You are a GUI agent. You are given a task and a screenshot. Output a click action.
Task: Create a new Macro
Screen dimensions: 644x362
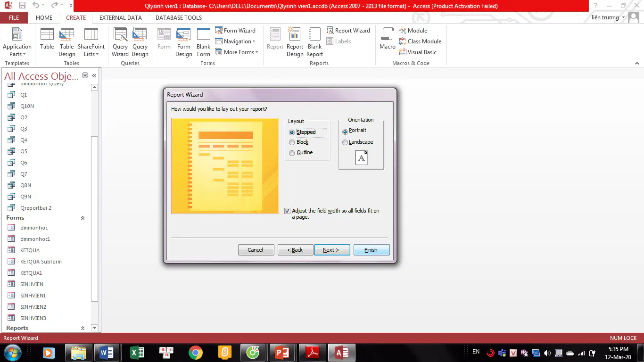[388, 39]
